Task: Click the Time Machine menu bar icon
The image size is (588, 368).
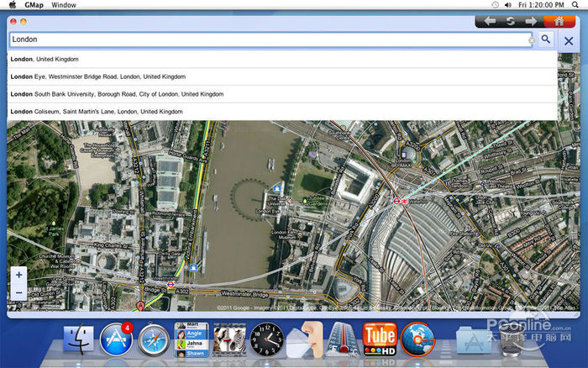Action: [495, 5]
